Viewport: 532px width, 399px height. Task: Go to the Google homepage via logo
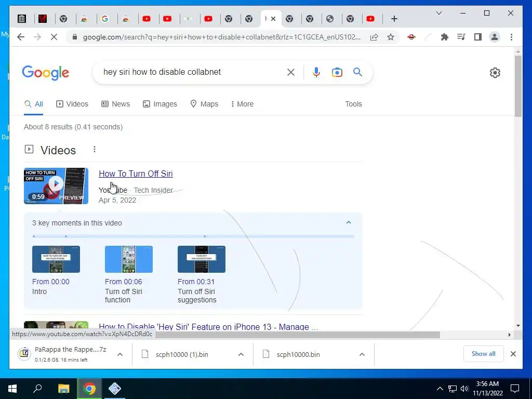pos(46,73)
